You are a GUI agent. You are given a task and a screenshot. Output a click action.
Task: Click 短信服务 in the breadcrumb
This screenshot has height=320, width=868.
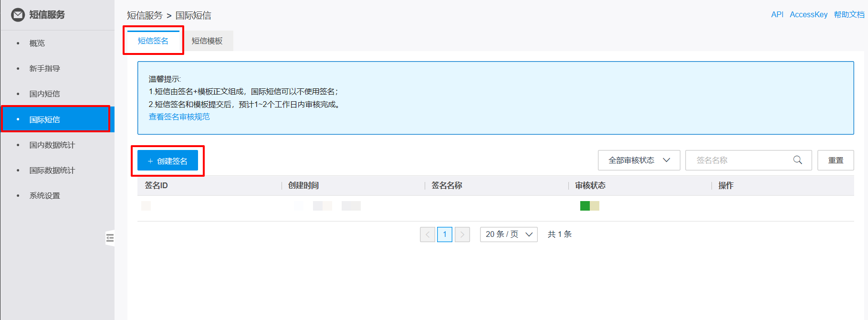coord(145,15)
